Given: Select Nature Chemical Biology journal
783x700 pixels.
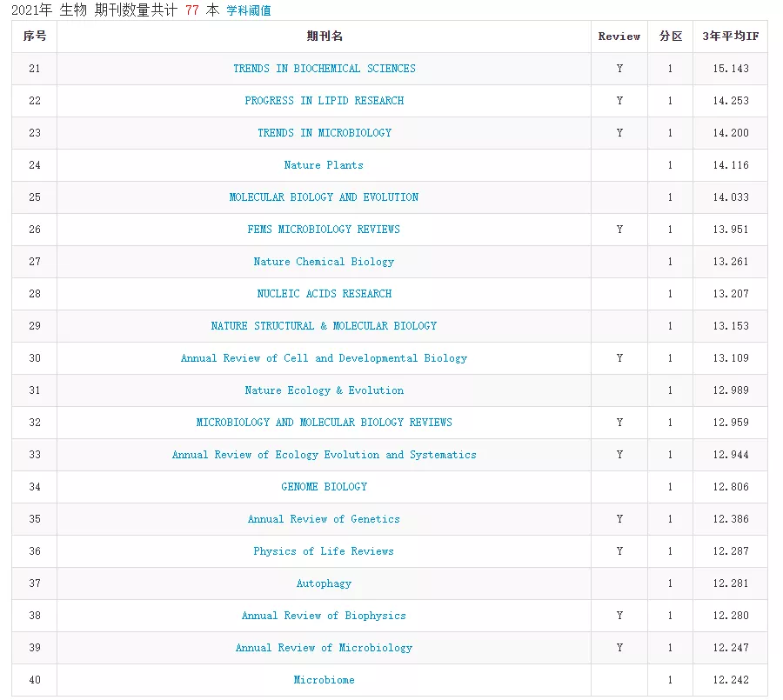Looking at the screenshot, I should (x=324, y=262).
